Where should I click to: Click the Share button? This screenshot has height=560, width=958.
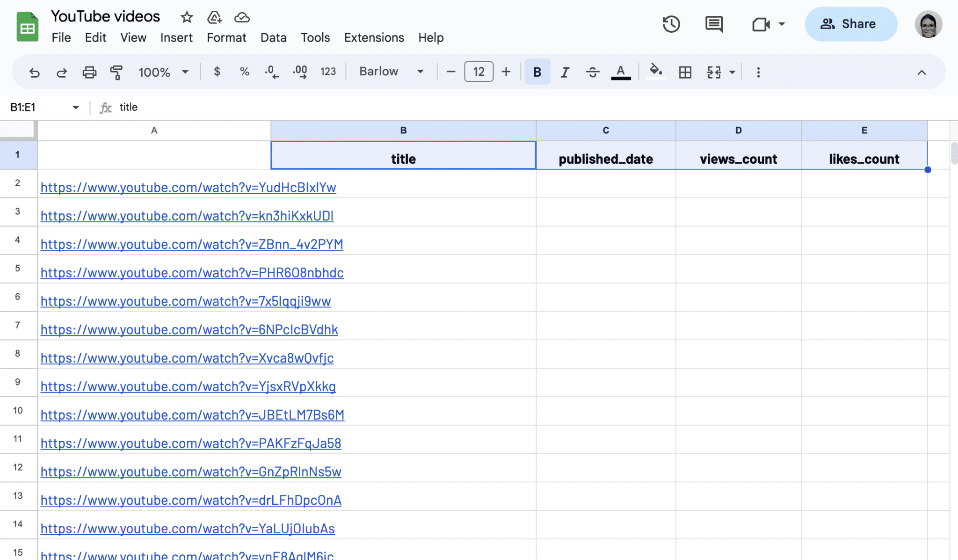click(851, 24)
